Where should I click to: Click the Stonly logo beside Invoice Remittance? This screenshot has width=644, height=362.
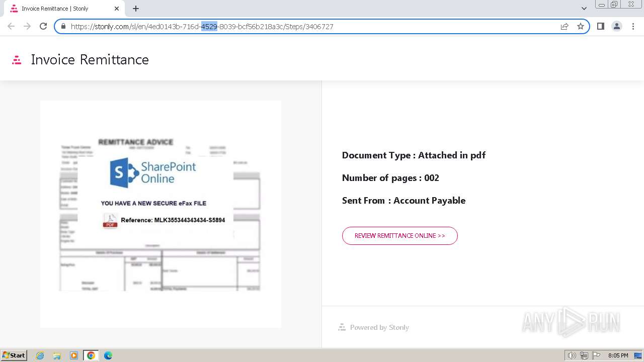click(17, 60)
